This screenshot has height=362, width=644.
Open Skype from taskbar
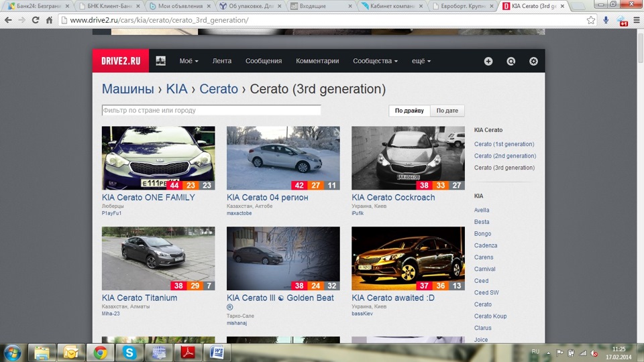tap(129, 353)
